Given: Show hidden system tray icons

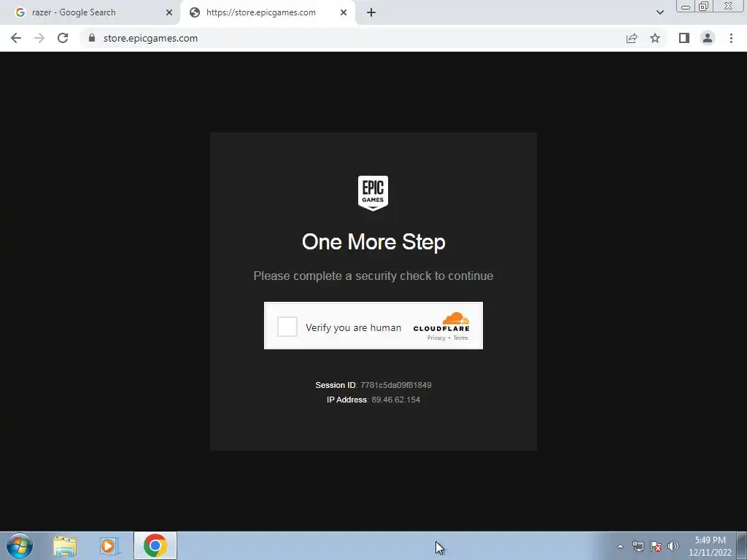Looking at the screenshot, I should (x=620, y=546).
